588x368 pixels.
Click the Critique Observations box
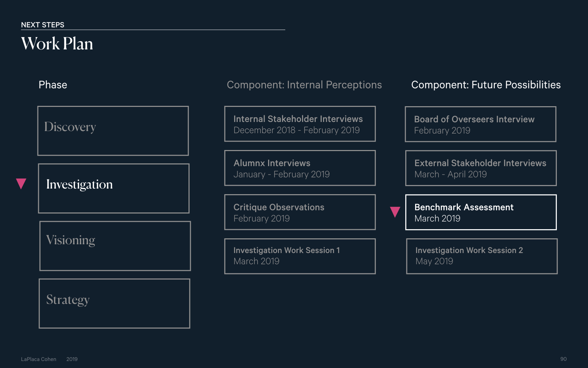point(300,212)
